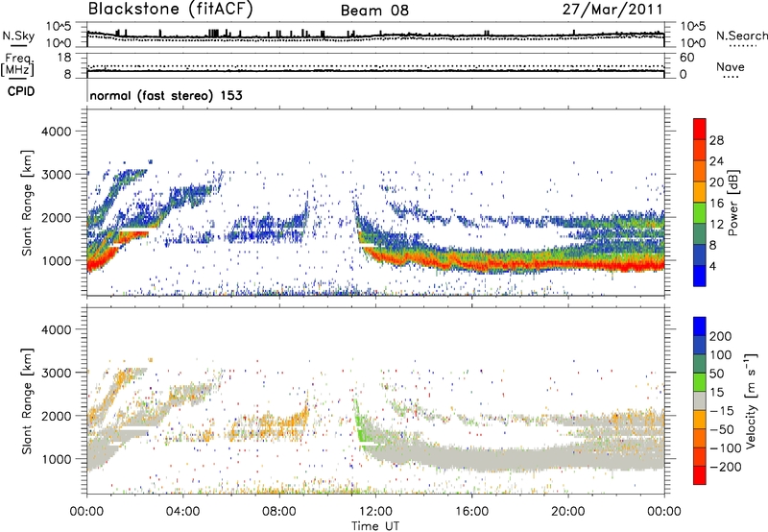Click the left '10^5' noise axis value

(x=59, y=27)
